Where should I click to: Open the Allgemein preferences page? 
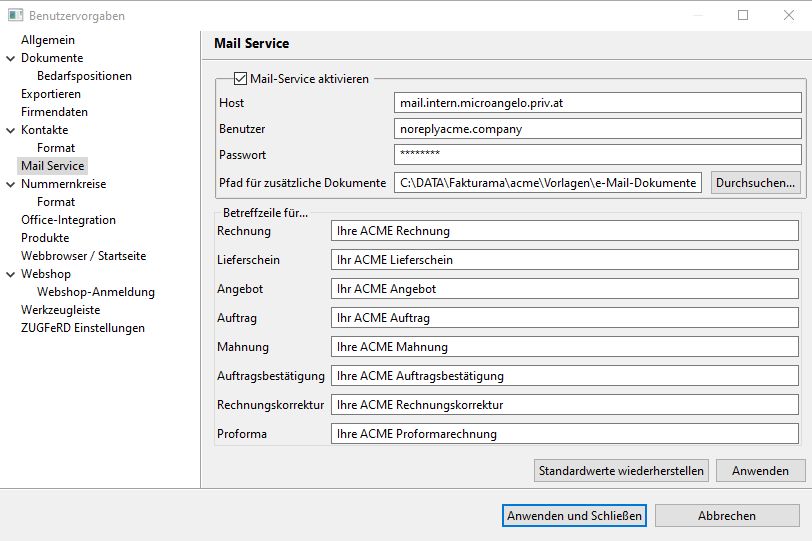point(48,40)
